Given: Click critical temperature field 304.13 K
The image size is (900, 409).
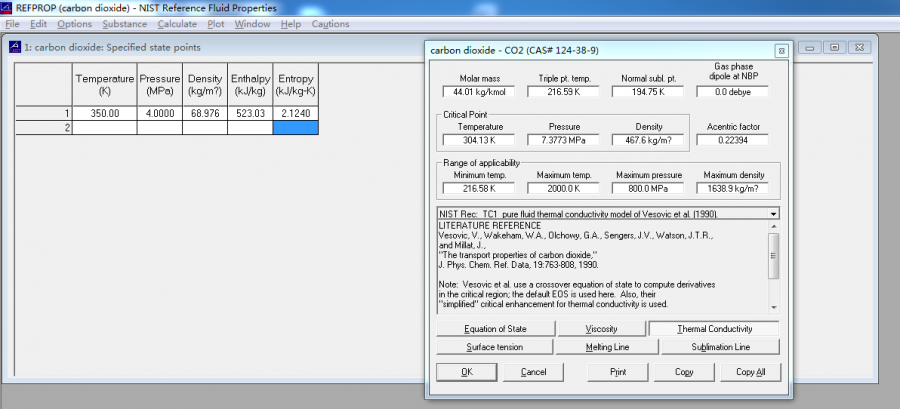Looking at the screenshot, I should (x=479, y=140).
